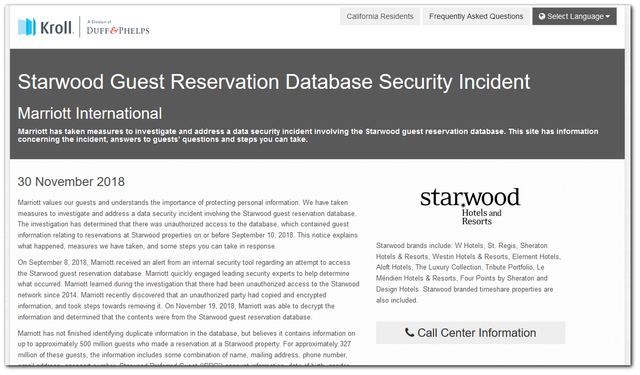The image size is (640, 375).
Task: Open Frequently Asked Questions
Action: coord(476,16)
